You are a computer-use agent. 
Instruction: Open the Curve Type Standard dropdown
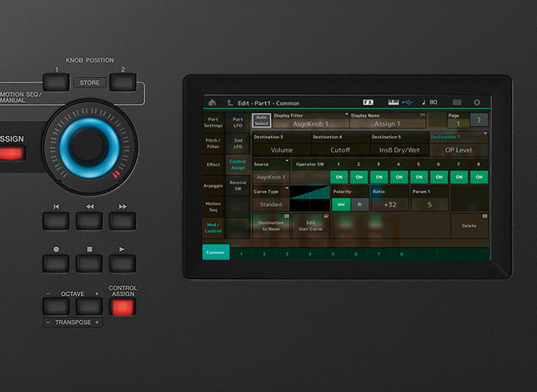(271, 204)
